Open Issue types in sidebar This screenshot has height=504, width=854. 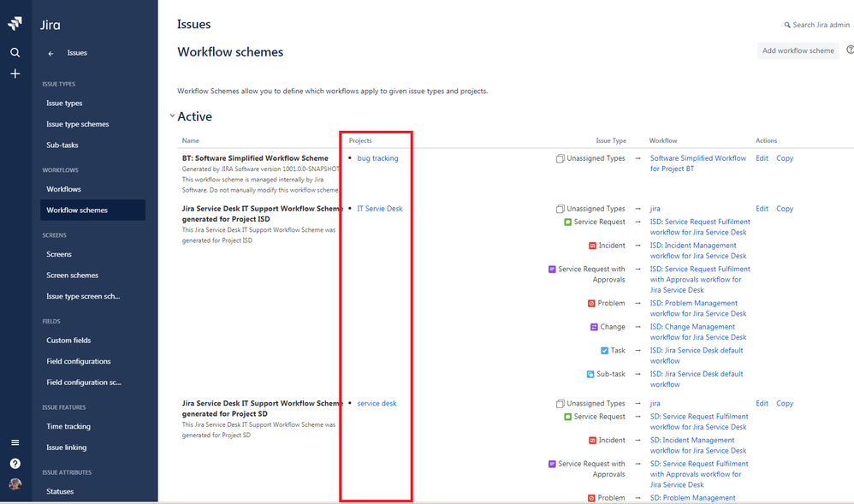click(64, 103)
